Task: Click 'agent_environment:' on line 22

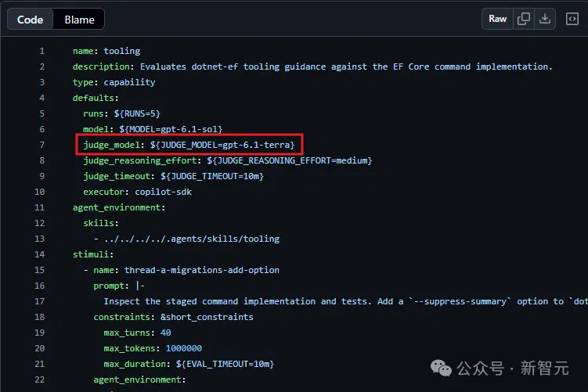Action: pos(139,379)
